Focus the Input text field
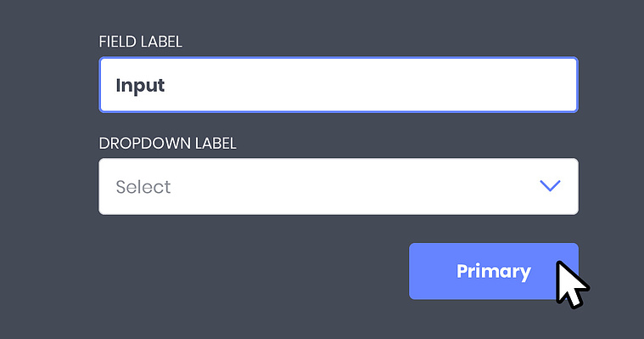This screenshot has width=644, height=339. tap(339, 85)
